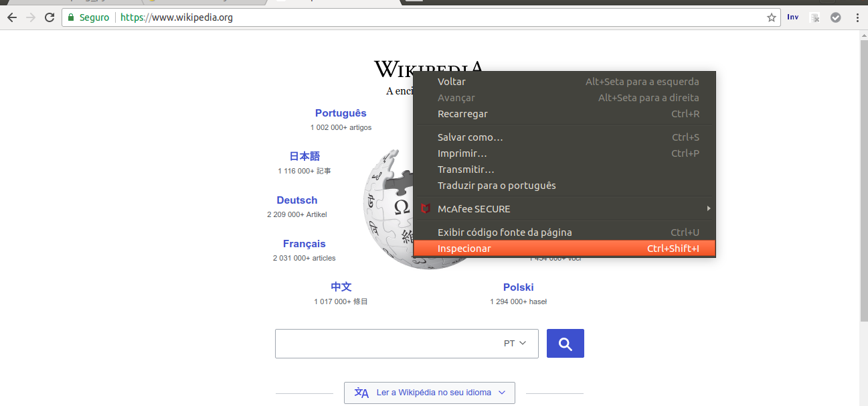This screenshot has height=406, width=868.
Task: Click the gray checkmark extension icon
Action: (x=835, y=17)
